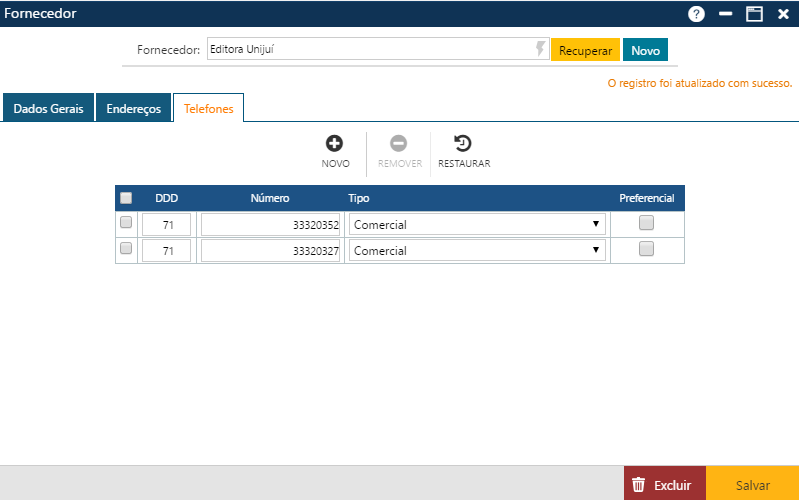799x500 pixels.
Task: Click the Restaurar history icon
Action: tap(463, 144)
